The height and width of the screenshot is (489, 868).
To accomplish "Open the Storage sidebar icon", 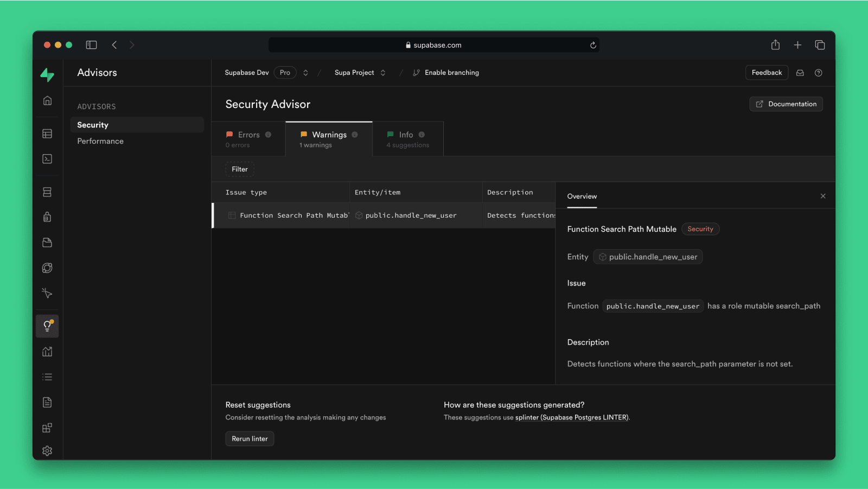I will pyautogui.click(x=47, y=243).
